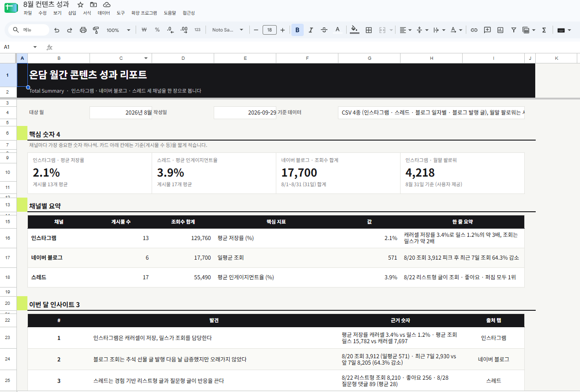The width and height of the screenshot is (580, 392).
Task: Insert a chart
Action: tap(501, 30)
